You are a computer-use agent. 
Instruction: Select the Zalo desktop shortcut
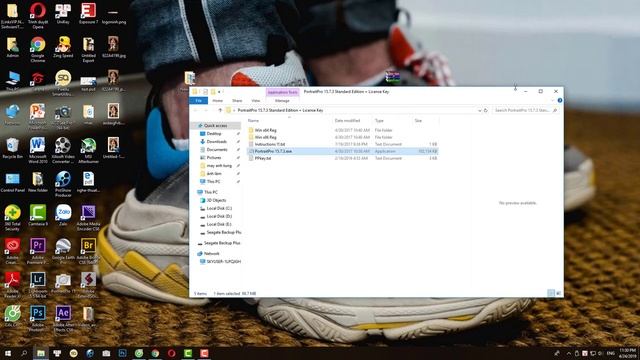pyautogui.click(x=63, y=216)
